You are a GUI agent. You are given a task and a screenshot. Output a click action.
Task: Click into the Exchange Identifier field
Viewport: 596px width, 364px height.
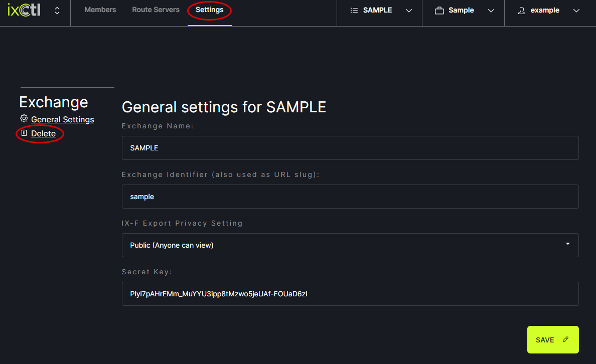350,197
